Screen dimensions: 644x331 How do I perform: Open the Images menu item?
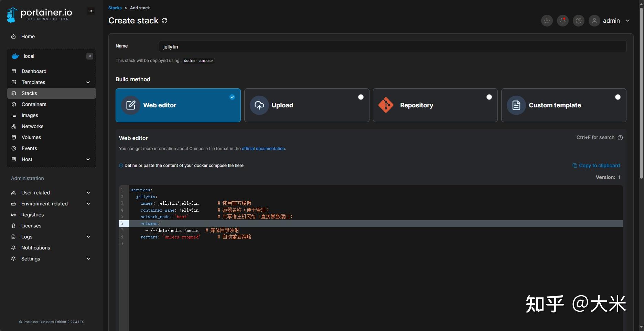click(x=52, y=115)
